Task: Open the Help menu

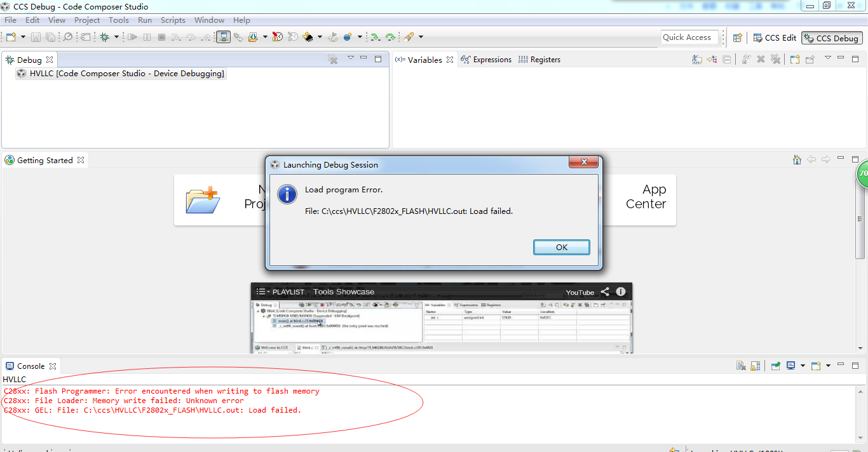Action: (241, 20)
